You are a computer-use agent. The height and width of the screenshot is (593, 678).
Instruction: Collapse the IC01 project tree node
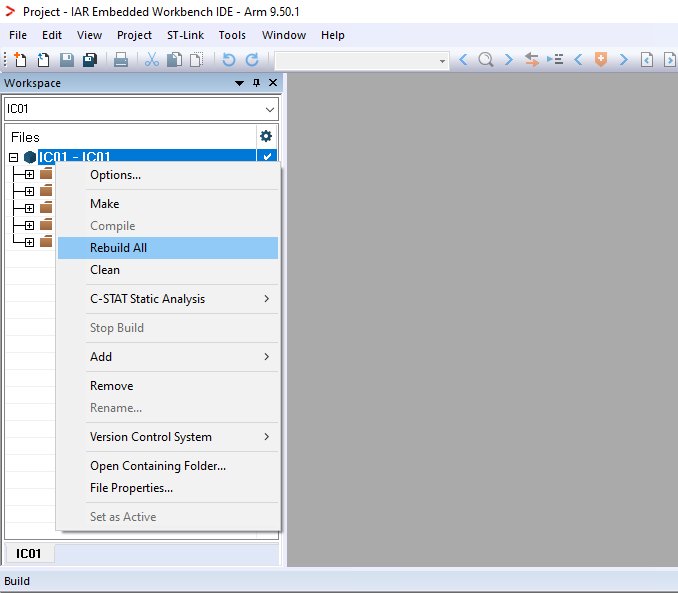(x=13, y=157)
